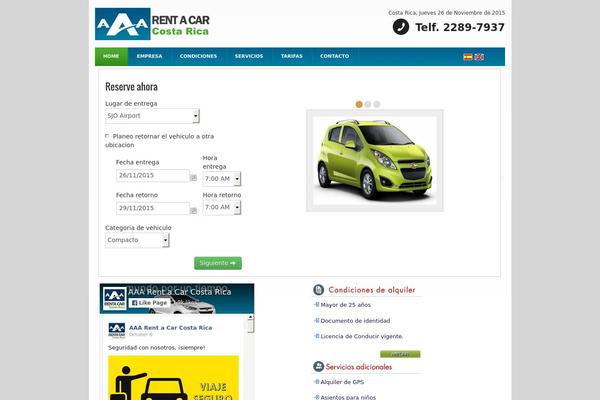The image size is (600, 400).
Task: Switch language with the Spanish flag
Action: click(468, 57)
